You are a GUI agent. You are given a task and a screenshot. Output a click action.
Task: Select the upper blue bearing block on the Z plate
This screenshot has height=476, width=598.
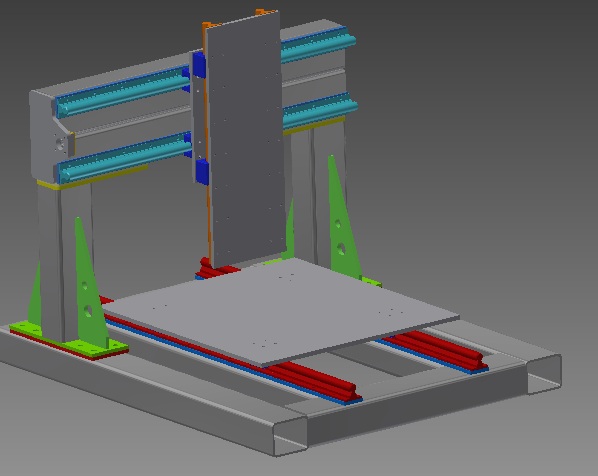(x=199, y=64)
